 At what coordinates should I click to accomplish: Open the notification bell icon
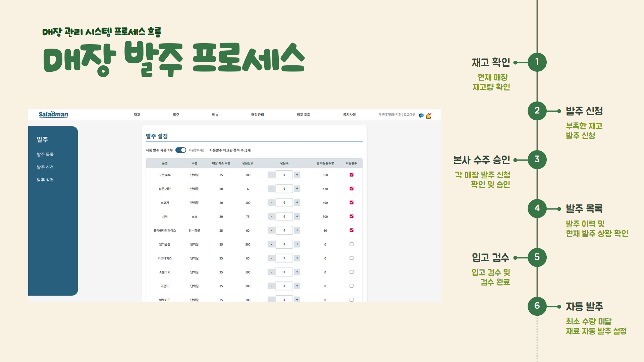(428, 116)
